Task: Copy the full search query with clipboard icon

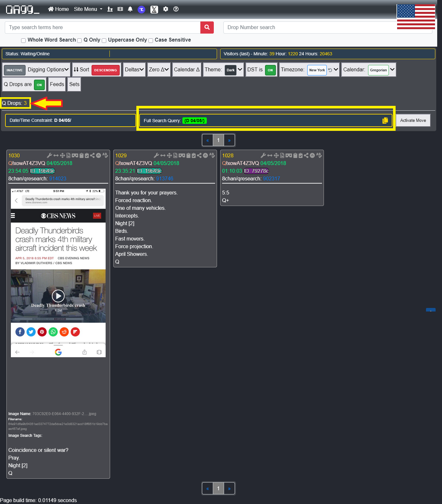Action: tap(385, 121)
